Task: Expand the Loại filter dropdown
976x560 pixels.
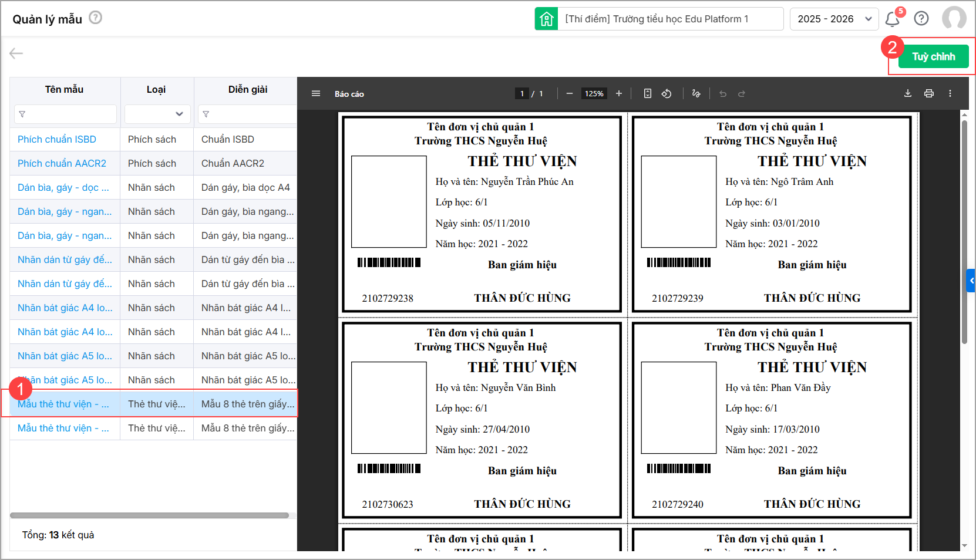Action: coord(157,114)
